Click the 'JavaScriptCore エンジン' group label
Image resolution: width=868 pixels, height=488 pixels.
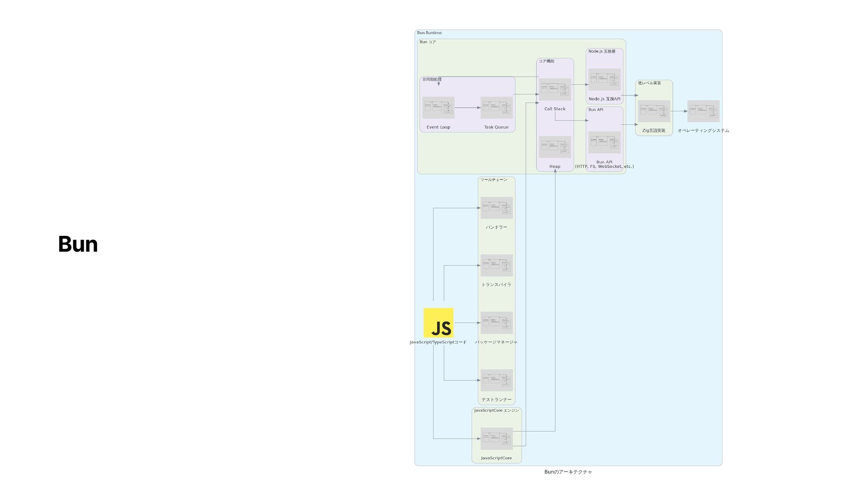[x=496, y=411]
